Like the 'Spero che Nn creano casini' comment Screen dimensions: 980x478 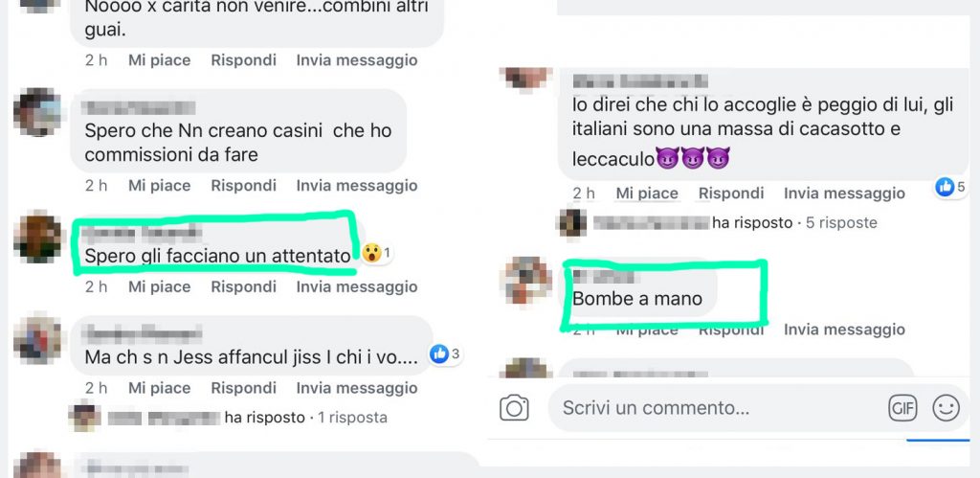coord(160,186)
